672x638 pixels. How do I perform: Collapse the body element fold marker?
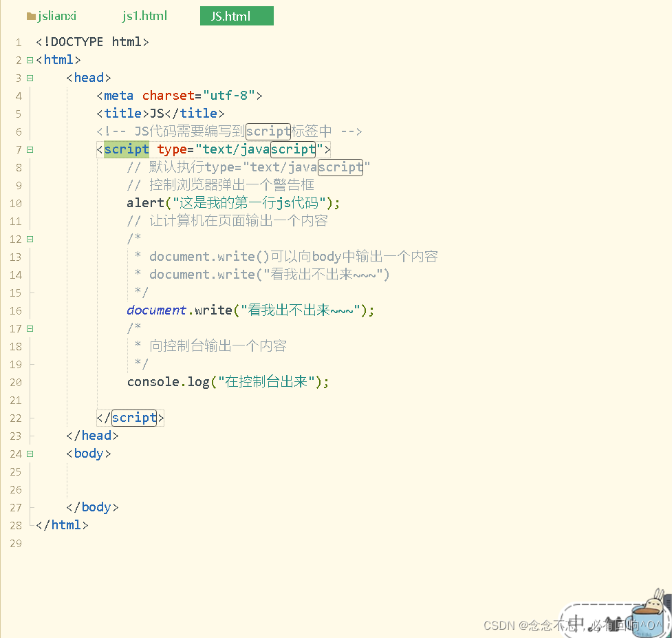pos(30,454)
